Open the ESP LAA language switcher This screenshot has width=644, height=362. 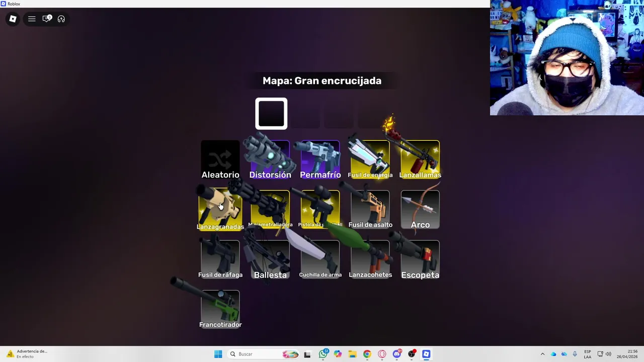[x=588, y=354]
